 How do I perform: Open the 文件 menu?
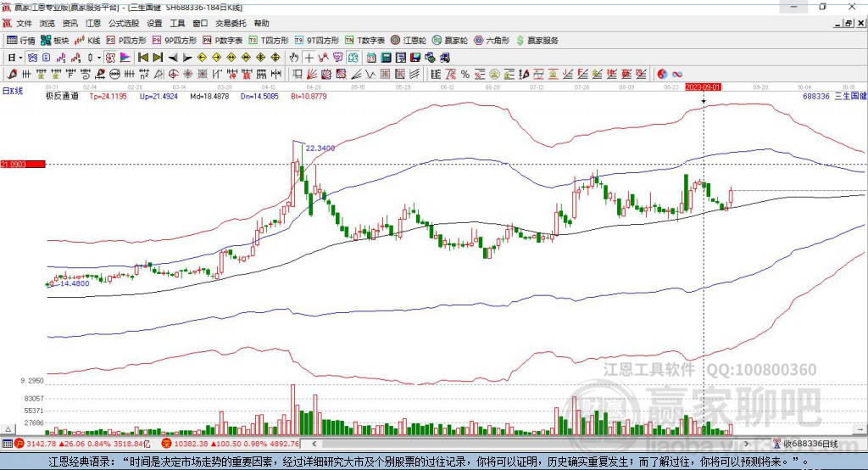[x=24, y=23]
